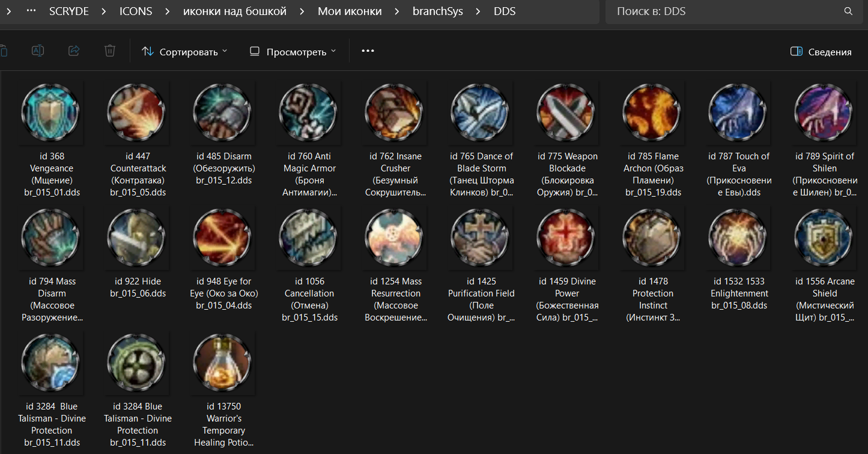
Task: Open the three-dots more options menu
Action: (x=368, y=51)
